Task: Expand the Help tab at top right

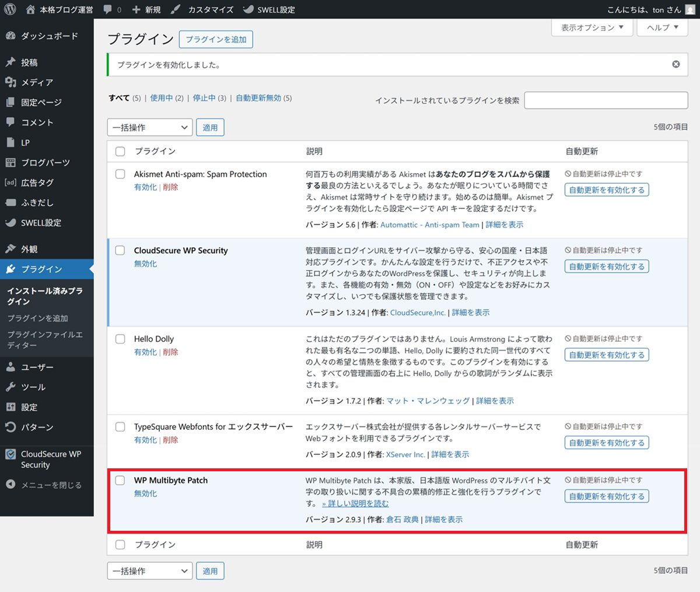Action: click(x=662, y=27)
